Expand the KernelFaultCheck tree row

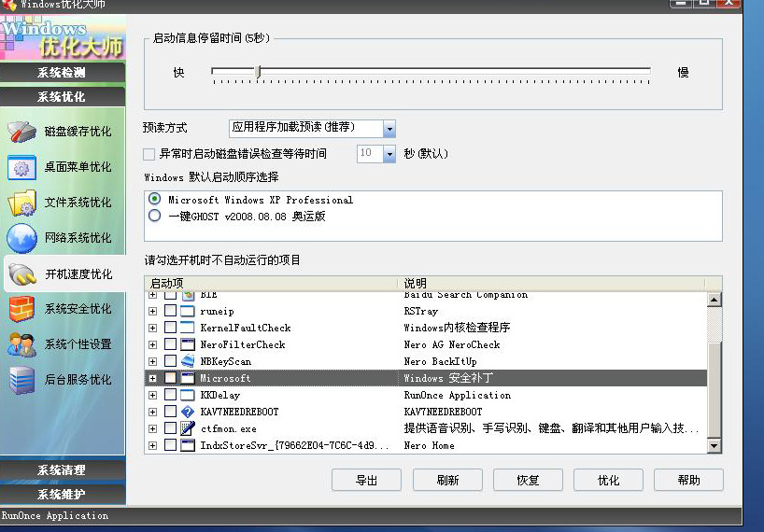click(x=152, y=328)
